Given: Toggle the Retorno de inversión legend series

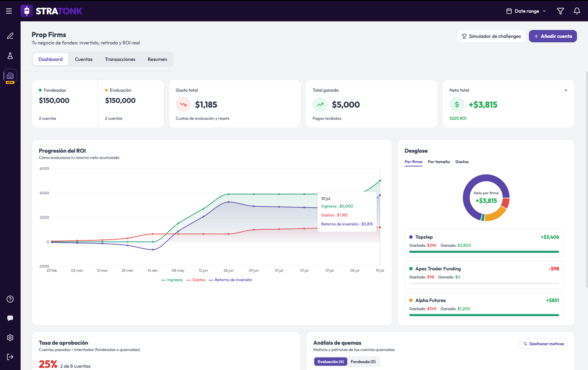Looking at the screenshot, I should click(230, 280).
